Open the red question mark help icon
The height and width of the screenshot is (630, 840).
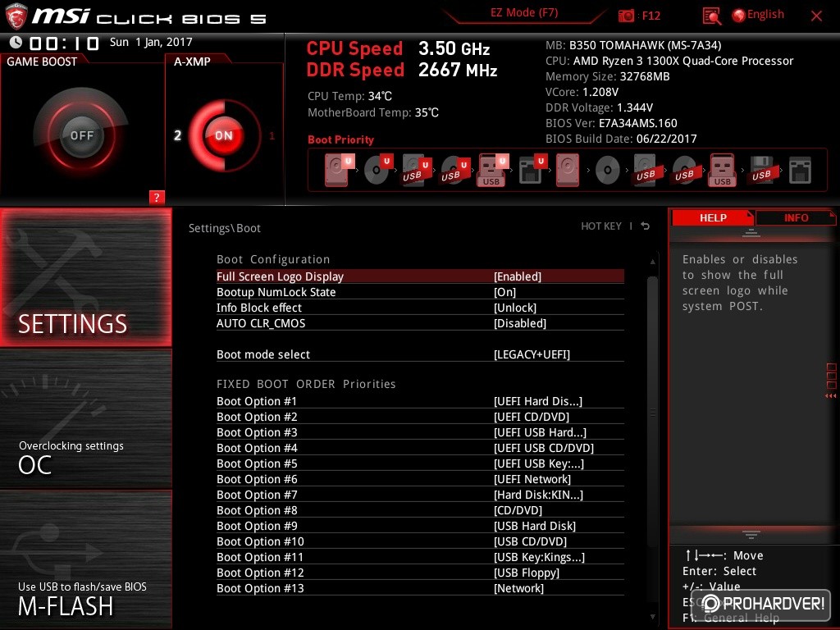[157, 197]
